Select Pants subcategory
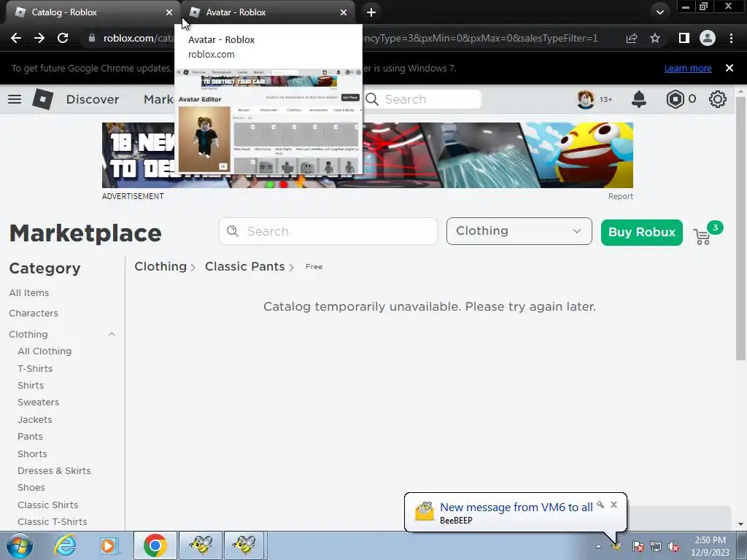Image resolution: width=747 pixels, height=560 pixels. point(30,437)
